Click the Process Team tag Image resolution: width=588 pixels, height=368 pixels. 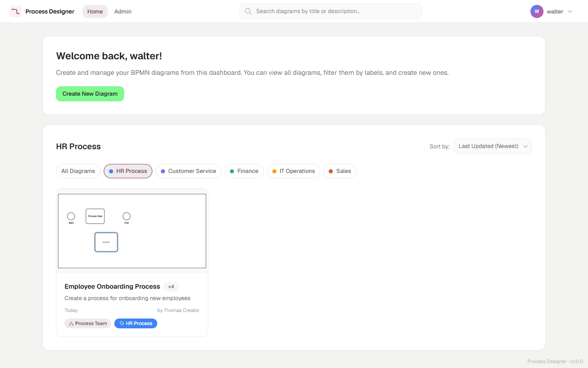pyautogui.click(x=88, y=323)
